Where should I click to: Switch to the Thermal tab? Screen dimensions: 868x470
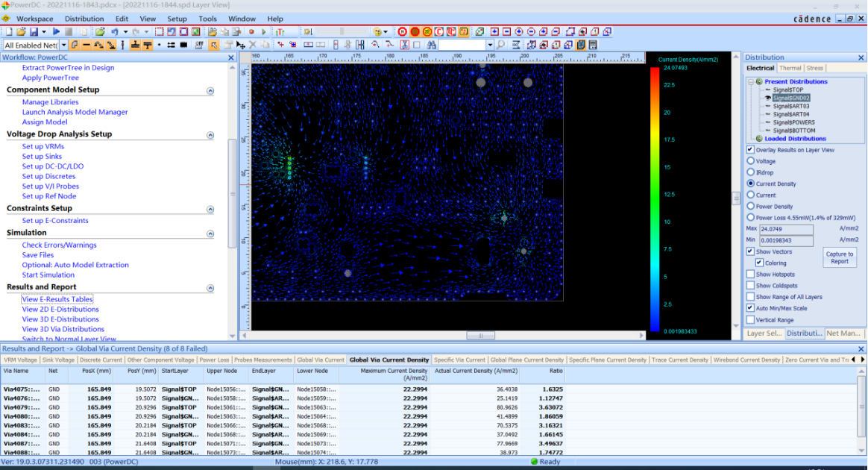pyautogui.click(x=790, y=68)
